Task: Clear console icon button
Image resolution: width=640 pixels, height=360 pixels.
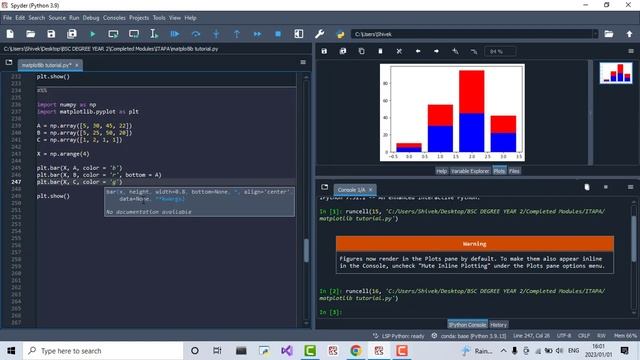Action: click(587, 187)
